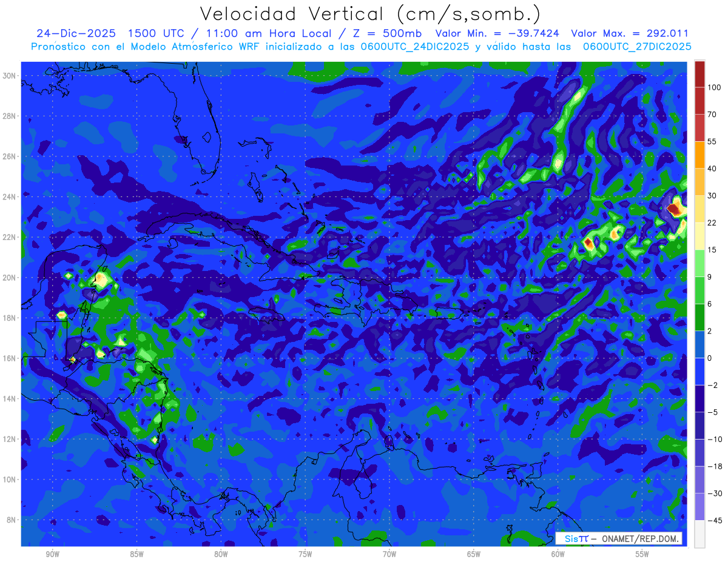Click the legend value 15
Screen dimensions: 728x562
(x=712, y=249)
